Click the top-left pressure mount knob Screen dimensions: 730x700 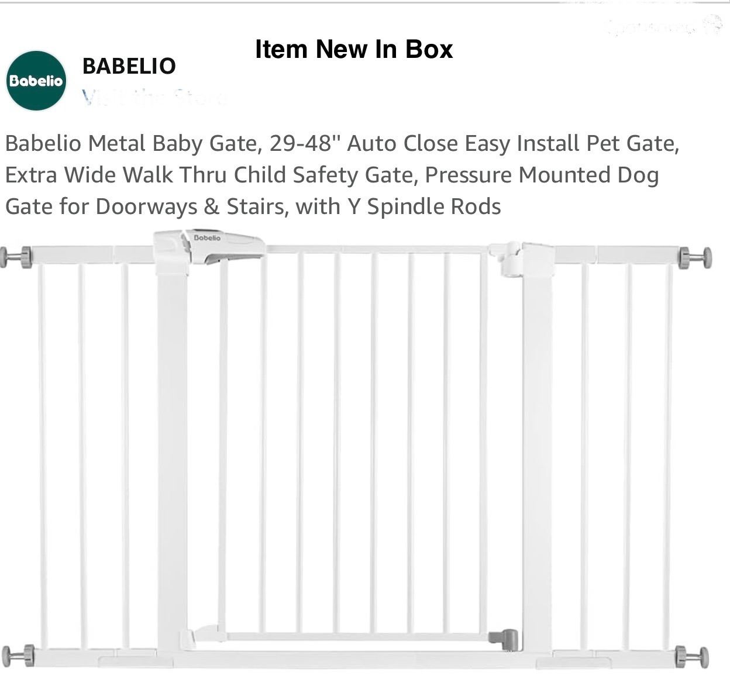(x=16, y=257)
